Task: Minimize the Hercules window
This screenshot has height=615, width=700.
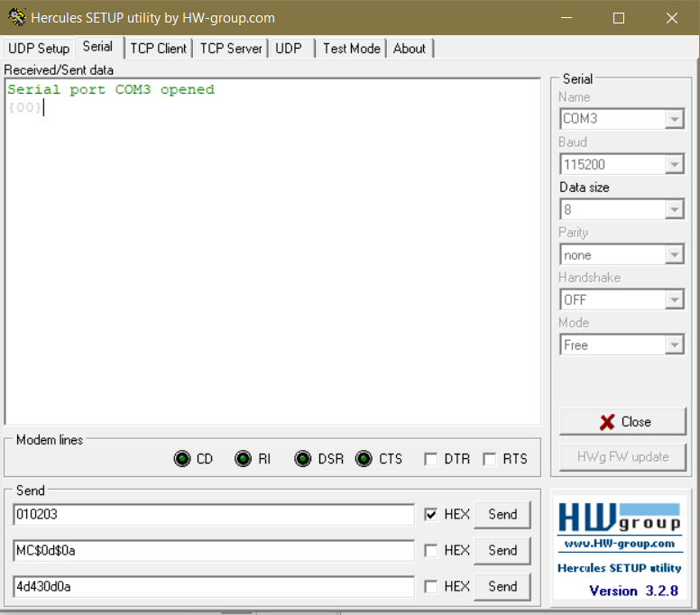Action: pos(566,18)
